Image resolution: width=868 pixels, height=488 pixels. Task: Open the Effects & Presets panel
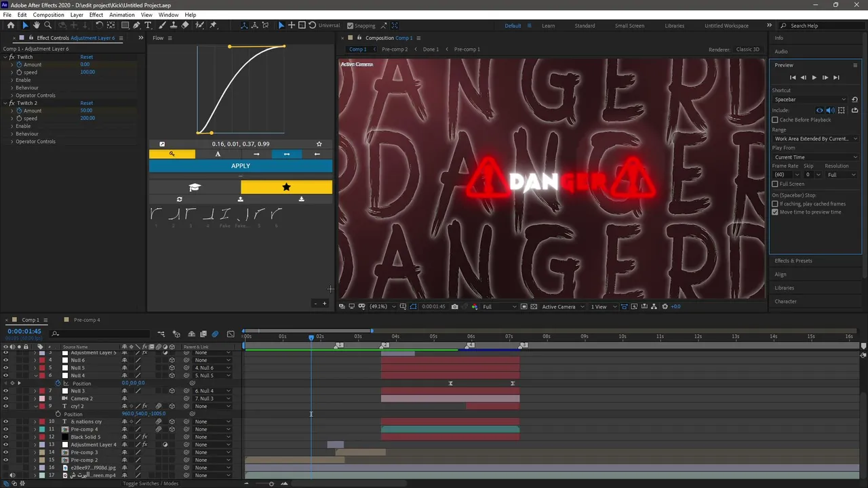coord(793,261)
